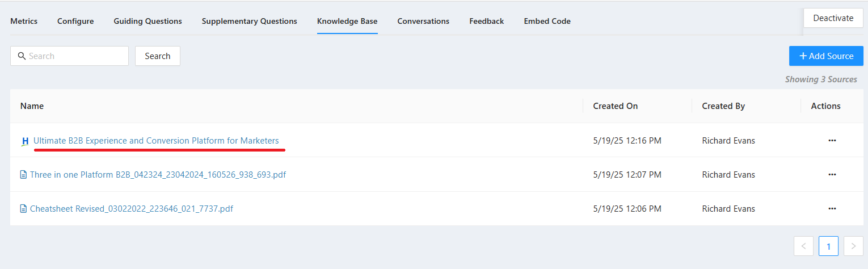
Task: Go to next page arrow
Action: 853,246
